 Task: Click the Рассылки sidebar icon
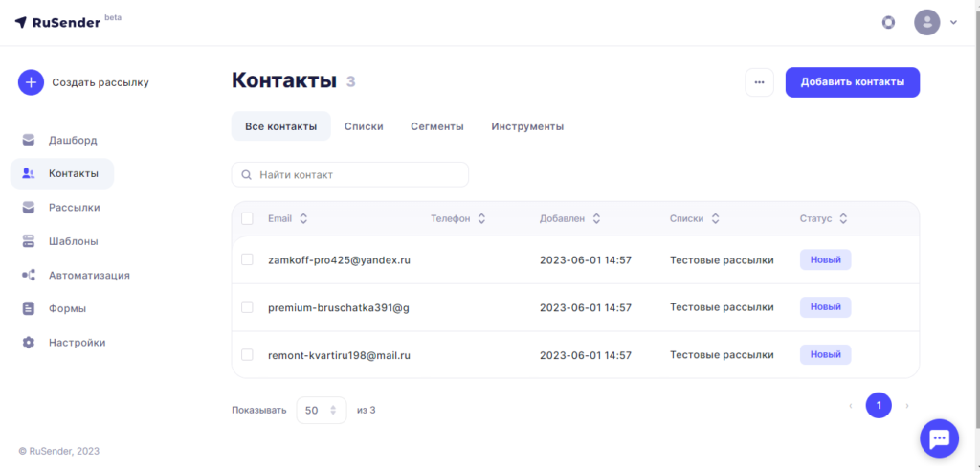tap(28, 207)
